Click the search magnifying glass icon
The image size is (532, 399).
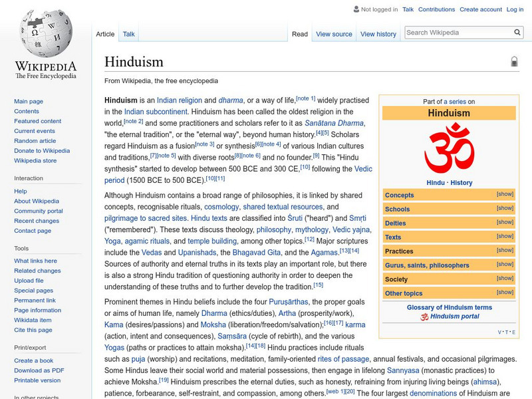pos(517,33)
